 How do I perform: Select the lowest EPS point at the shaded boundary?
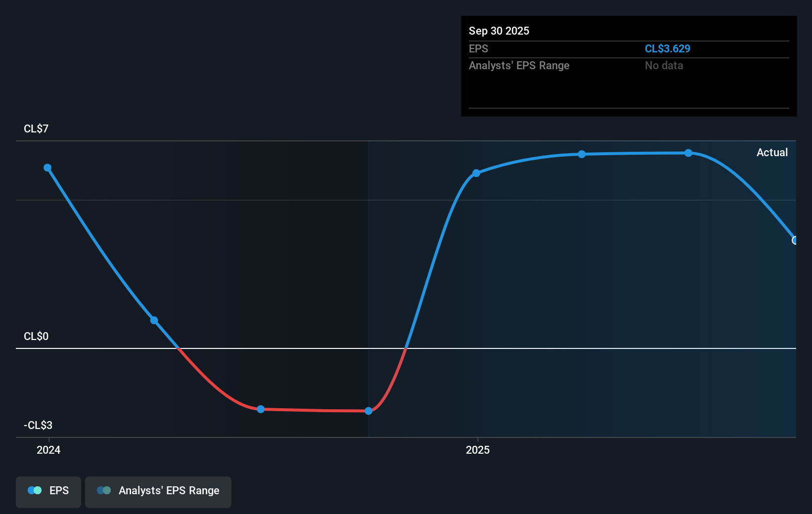pyautogui.click(x=368, y=411)
